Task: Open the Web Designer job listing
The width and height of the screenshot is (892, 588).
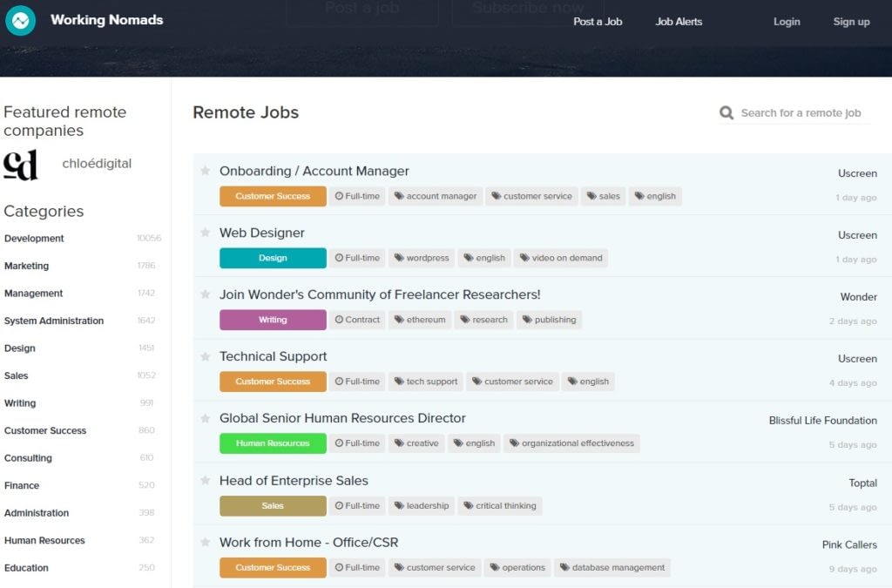Action: click(x=261, y=233)
